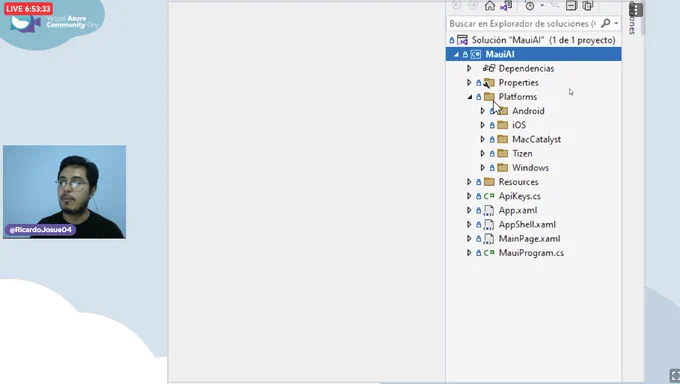Image resolution: width=680 pixels, height=384 pixels.
Task: Open the search options dropdown arrow
Action: [x=616, y=23]
